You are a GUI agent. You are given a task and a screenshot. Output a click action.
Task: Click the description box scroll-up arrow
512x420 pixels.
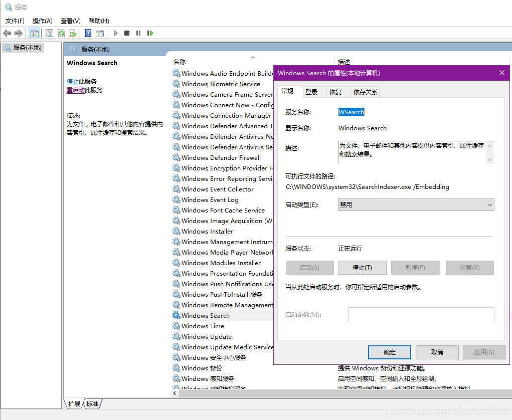point(489,145)
